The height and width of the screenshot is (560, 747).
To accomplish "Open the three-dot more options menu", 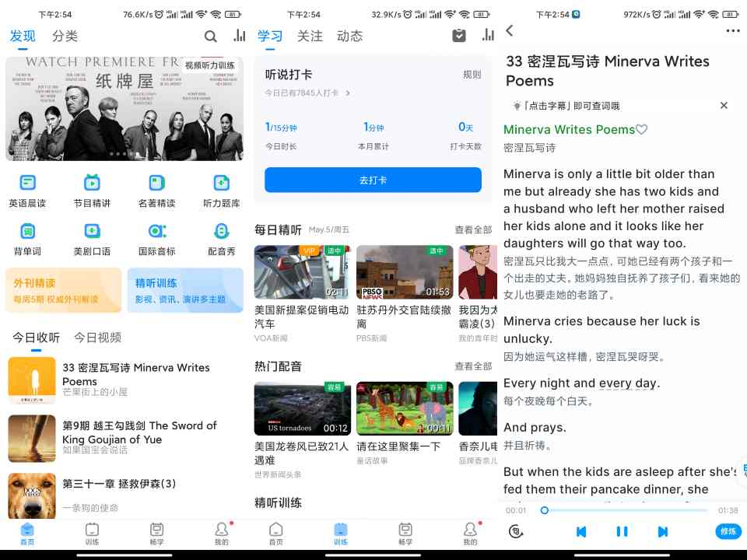I will (732, 31).
